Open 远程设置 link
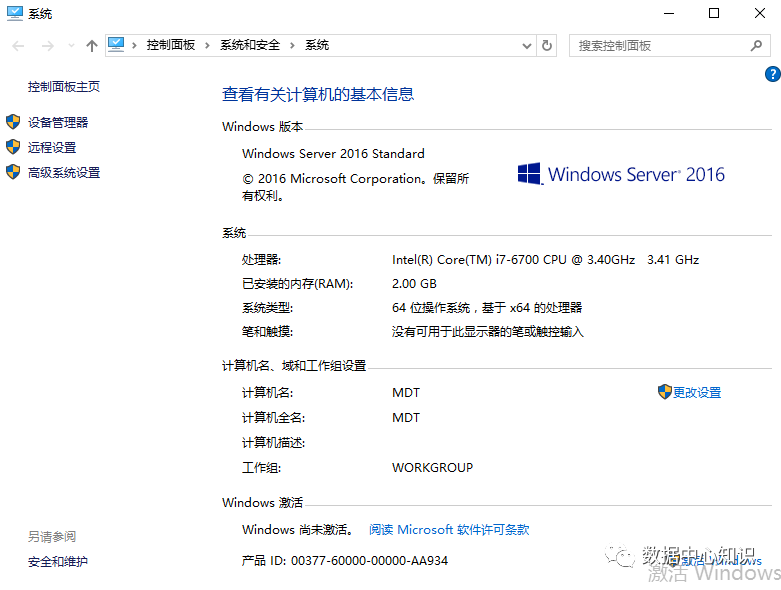The width and height of the screenshot is (781, 590). coord(52,147)
